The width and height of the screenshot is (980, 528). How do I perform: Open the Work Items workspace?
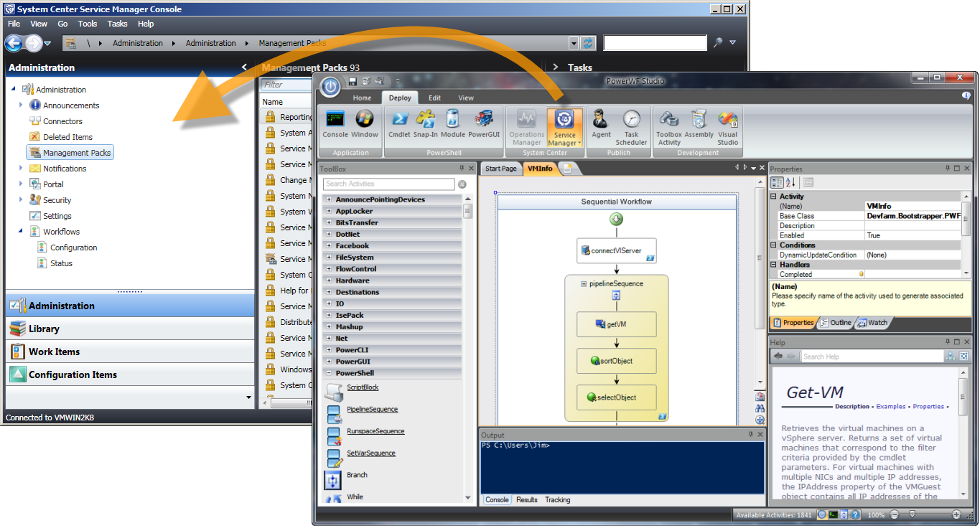point(130,352)
